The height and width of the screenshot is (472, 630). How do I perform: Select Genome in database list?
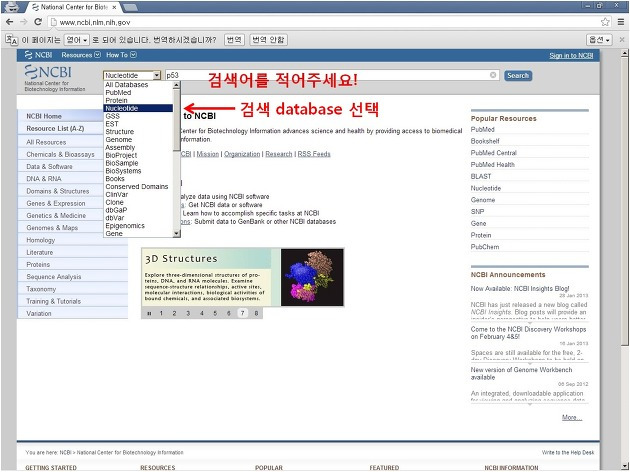coord(138,139)
